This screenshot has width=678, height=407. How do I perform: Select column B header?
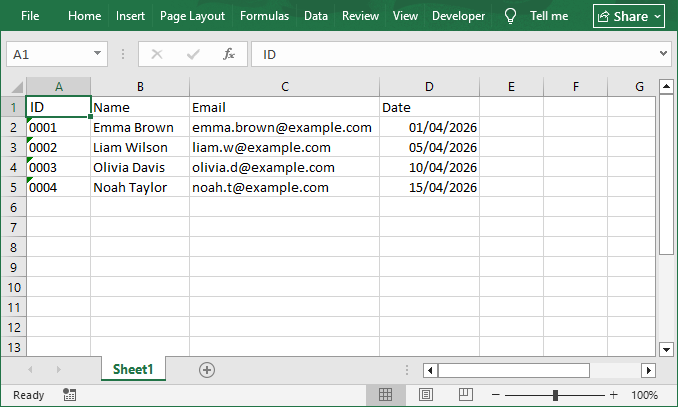pos(140,87)
